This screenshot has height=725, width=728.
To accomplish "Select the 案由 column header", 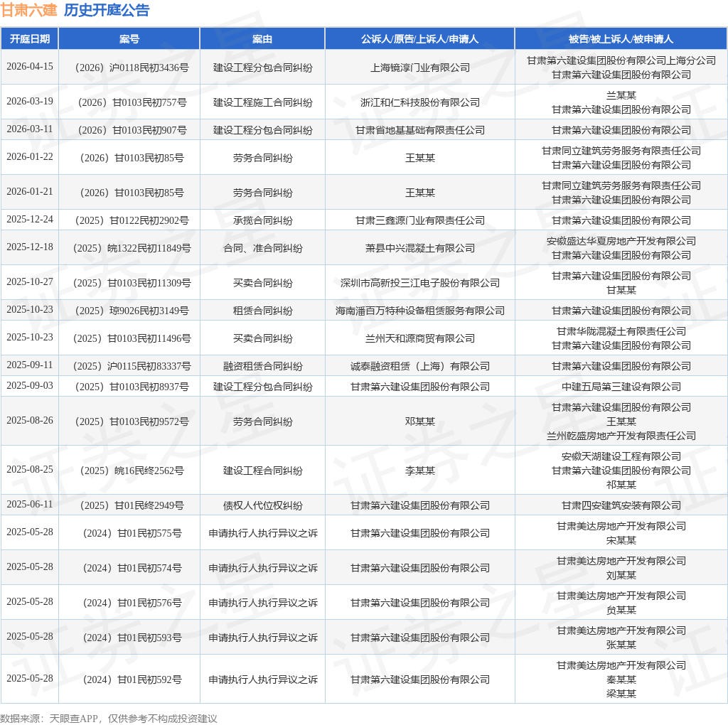I will (x=262, y=39).
